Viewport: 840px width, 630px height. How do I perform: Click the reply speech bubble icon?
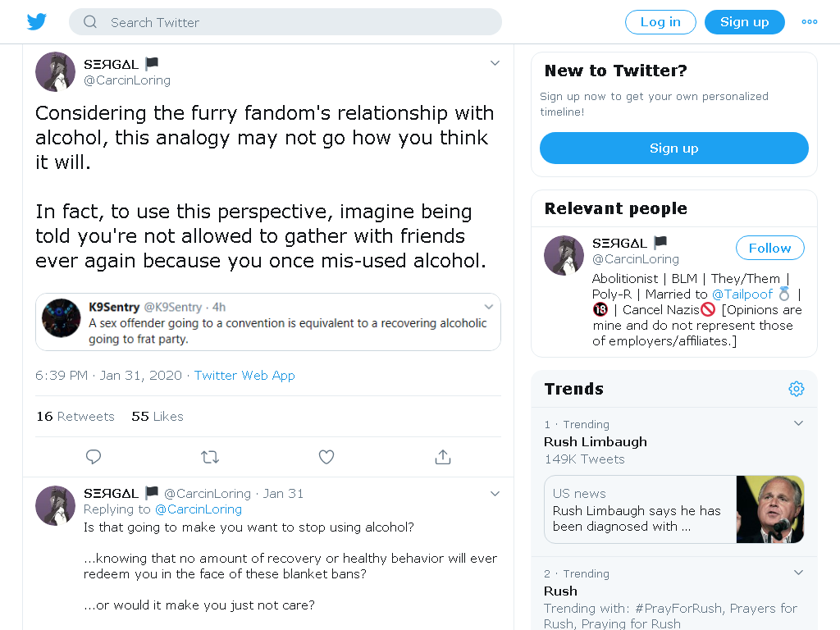(x=94, y=457)
